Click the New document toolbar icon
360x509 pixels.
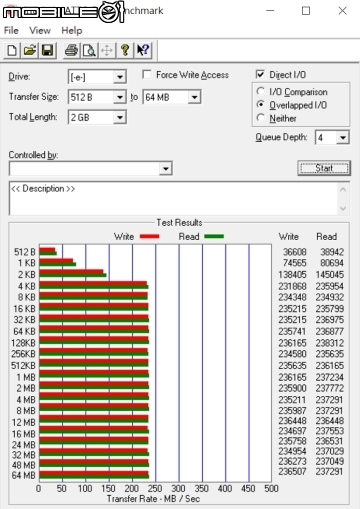12,51
